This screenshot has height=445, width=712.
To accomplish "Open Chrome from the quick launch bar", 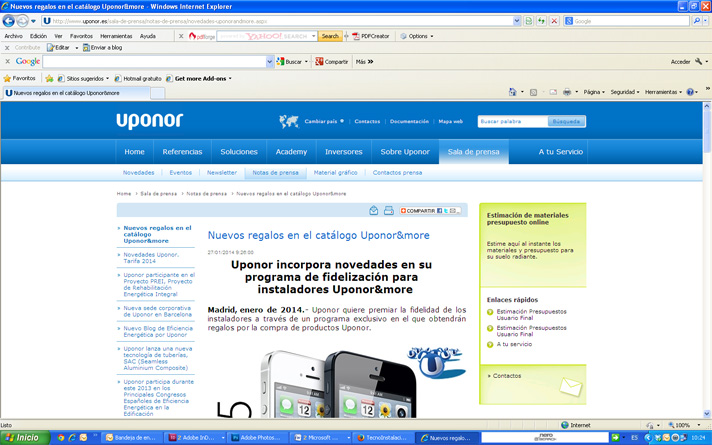I will 60,438.
